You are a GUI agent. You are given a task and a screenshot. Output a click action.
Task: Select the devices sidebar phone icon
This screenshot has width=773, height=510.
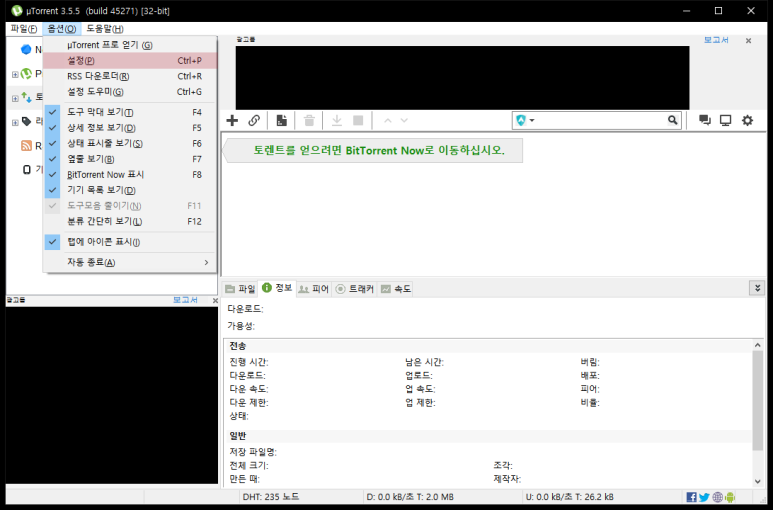pyautogui.click(x=27, y=170)
